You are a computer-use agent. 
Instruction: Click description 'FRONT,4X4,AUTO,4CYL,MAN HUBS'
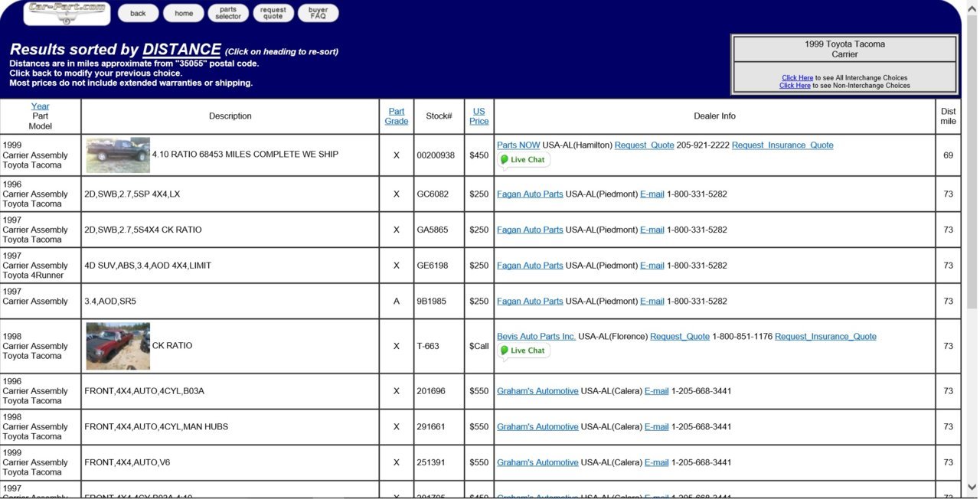click(156, 427)
